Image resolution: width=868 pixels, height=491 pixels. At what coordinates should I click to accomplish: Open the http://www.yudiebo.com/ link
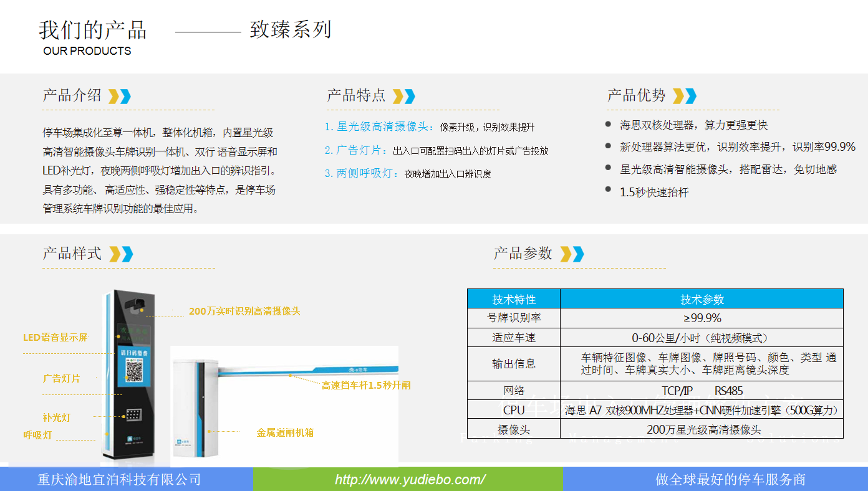410,480
